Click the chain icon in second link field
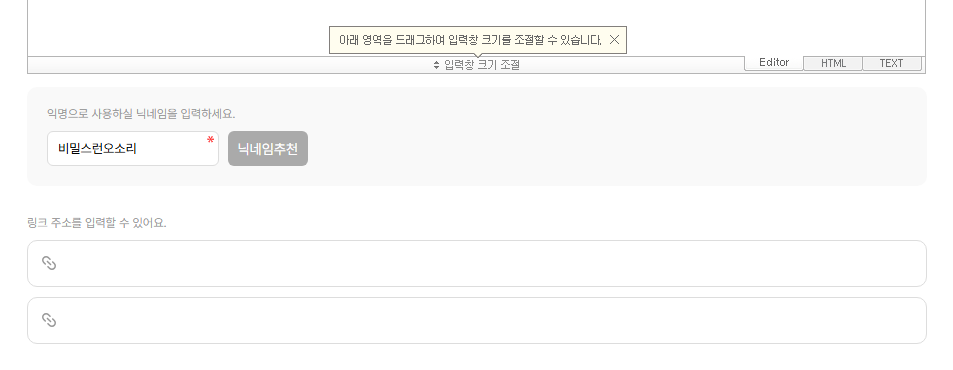The height and width of the screenshot is (370, 953). pos(49,320)
